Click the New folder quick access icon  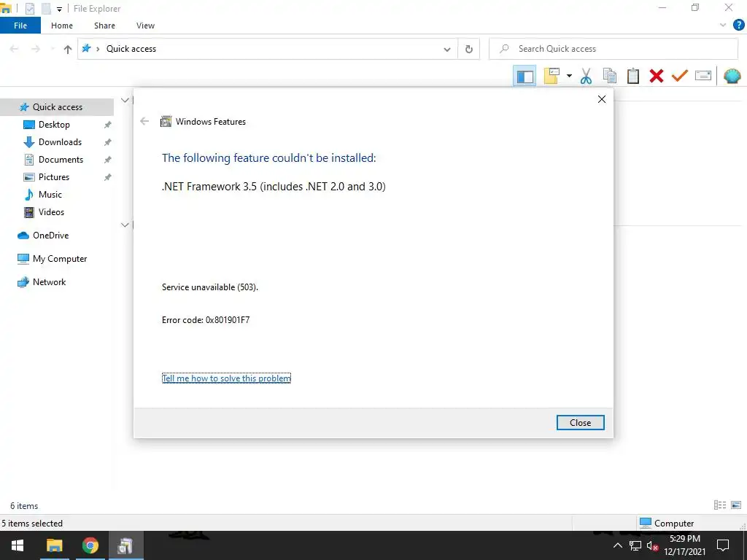pos(46,9)
